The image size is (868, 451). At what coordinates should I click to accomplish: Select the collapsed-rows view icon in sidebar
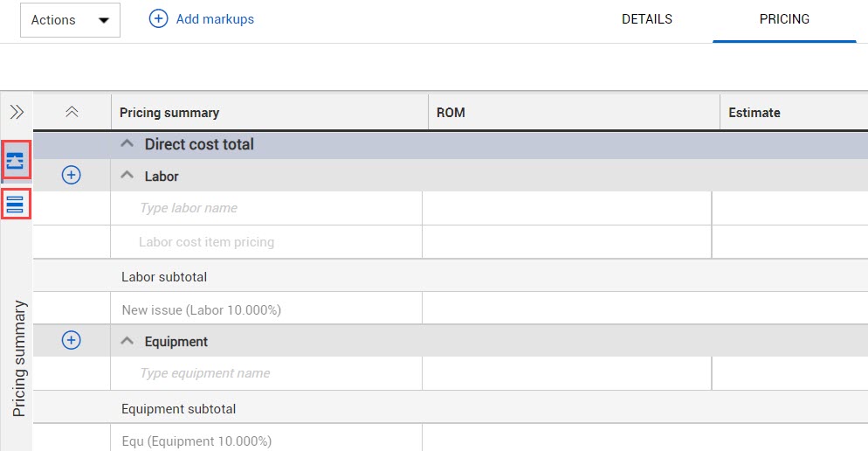click(16, 160)
